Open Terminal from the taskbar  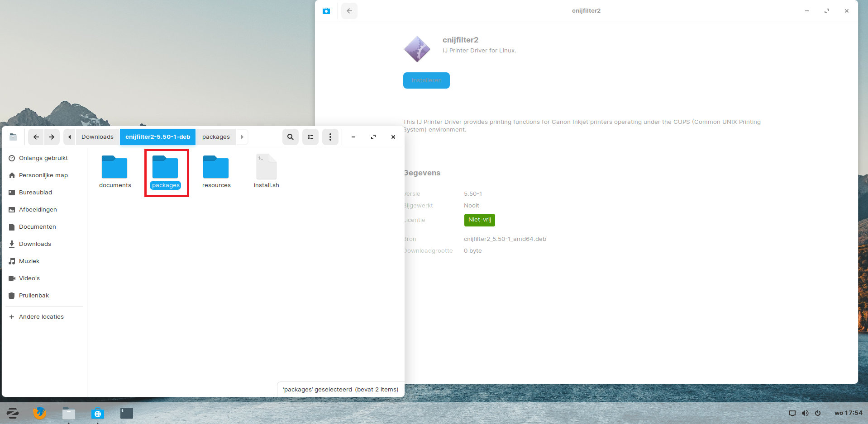pyautogui.click(x=127, y=413)
